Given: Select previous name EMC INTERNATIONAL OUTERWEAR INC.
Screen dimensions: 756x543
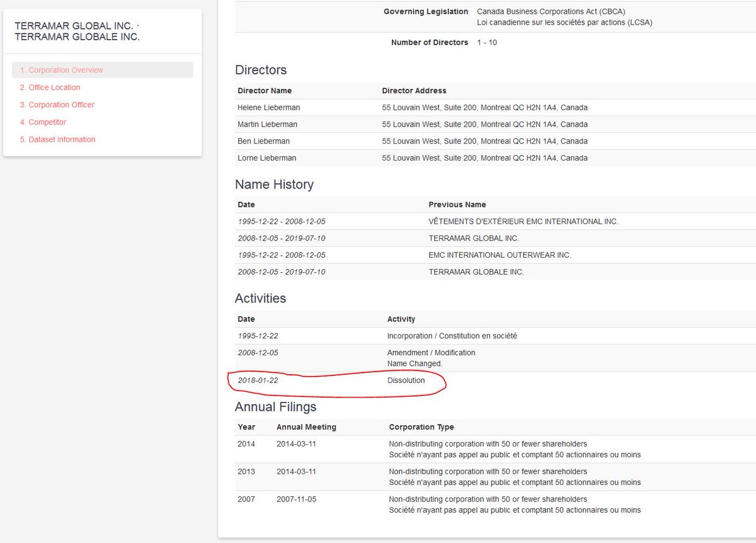Looking at the screenshot, I should click(500, 255).
